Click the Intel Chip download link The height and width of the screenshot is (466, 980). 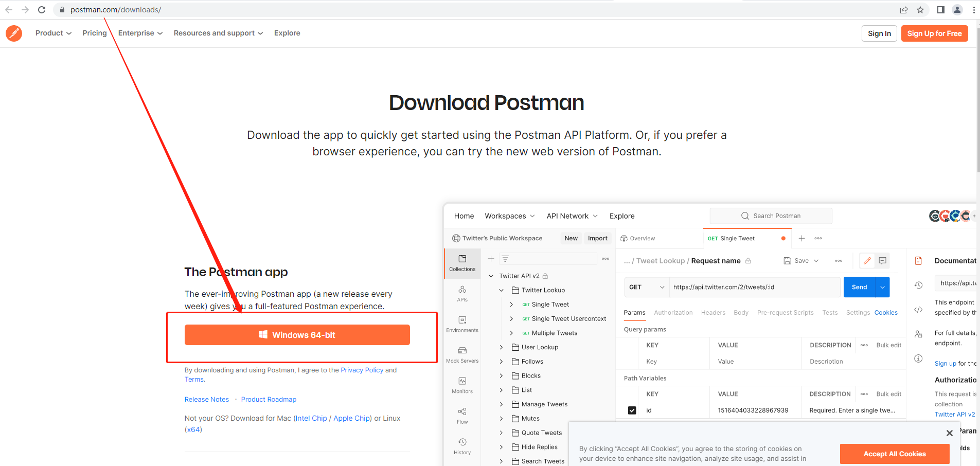[x=311, y=418]
